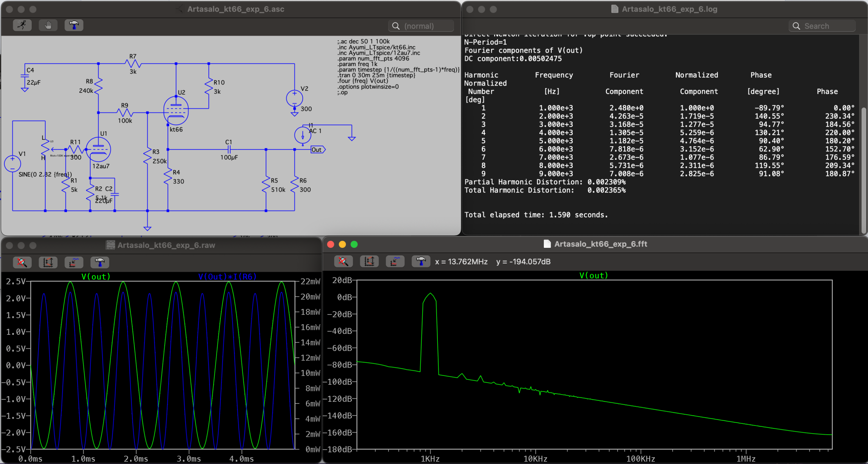Click the Out net label flag
The image size is (868, 464).
coord(318,150)
